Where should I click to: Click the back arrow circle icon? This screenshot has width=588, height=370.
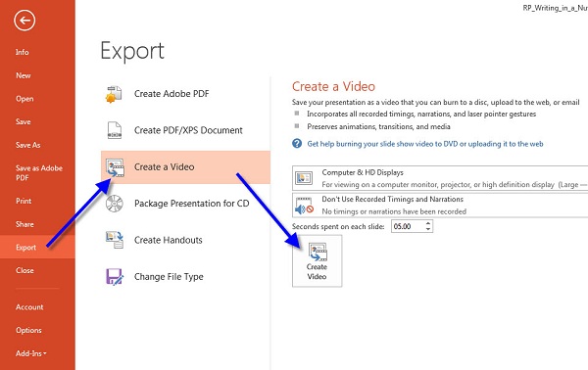tap(24, 21)
